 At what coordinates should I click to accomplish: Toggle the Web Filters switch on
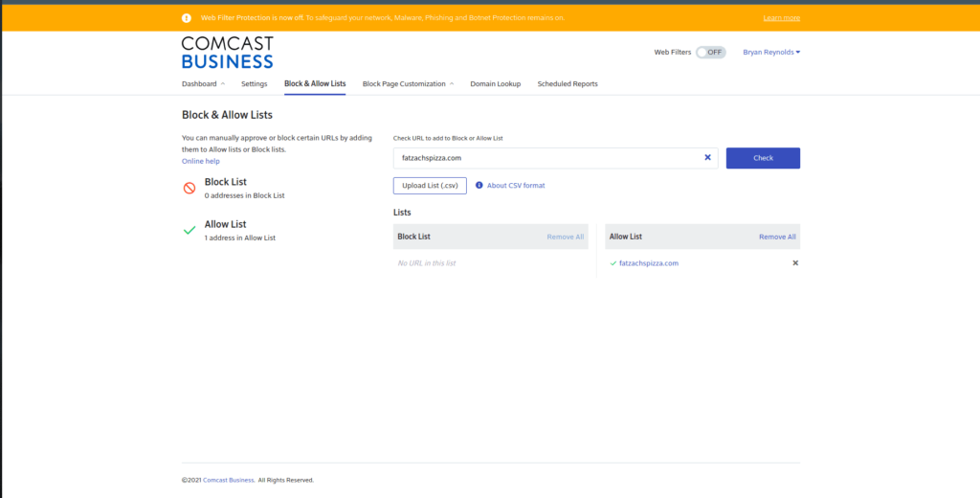(710, 53)
